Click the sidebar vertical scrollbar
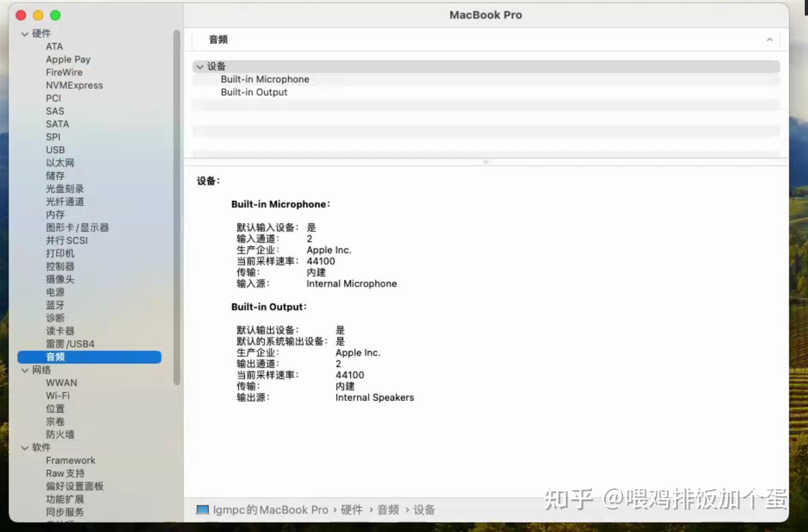Image resolution: width=808 pixels, height=532 pixels. click(176, 207)
